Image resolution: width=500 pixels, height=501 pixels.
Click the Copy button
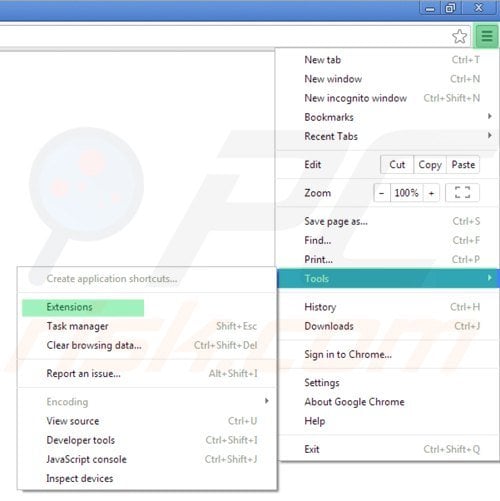tap(430, 165)
